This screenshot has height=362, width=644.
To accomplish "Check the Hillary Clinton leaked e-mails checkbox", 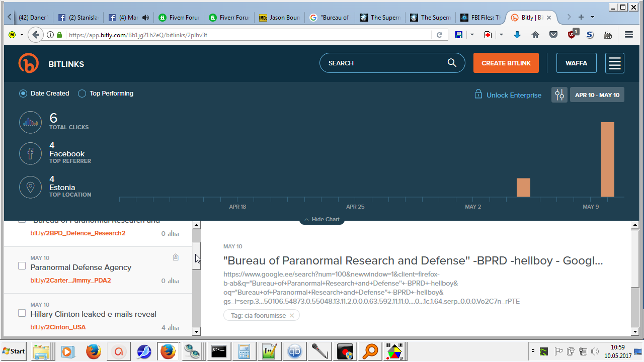I will pos(22,313).
